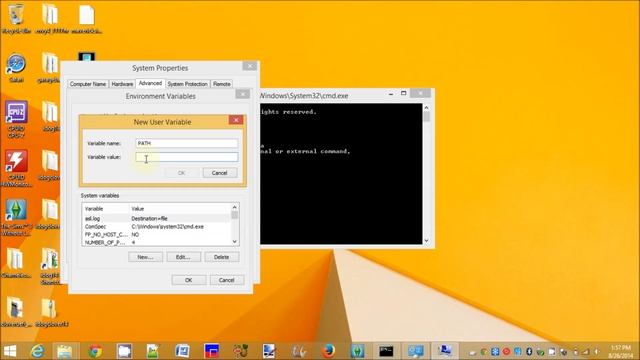This screenshot has height=360, width=640.
Task: Maximize the cmd.exe window
Action: [404, 93]
